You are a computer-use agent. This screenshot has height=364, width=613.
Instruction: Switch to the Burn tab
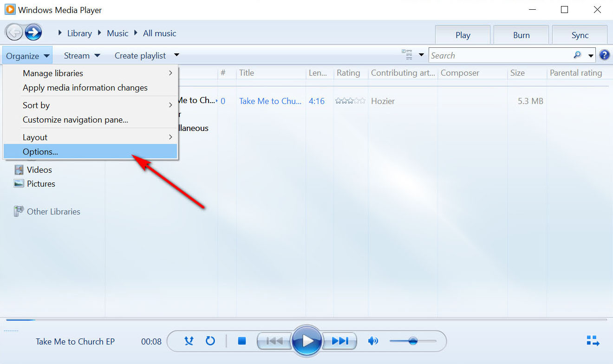(521, 35)
